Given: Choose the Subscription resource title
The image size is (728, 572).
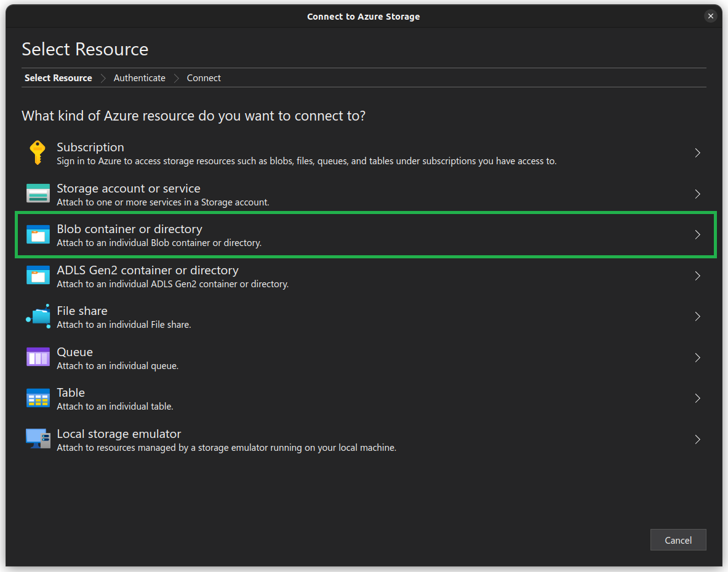Looking at the screenshot, I should [x=90, y=147].
